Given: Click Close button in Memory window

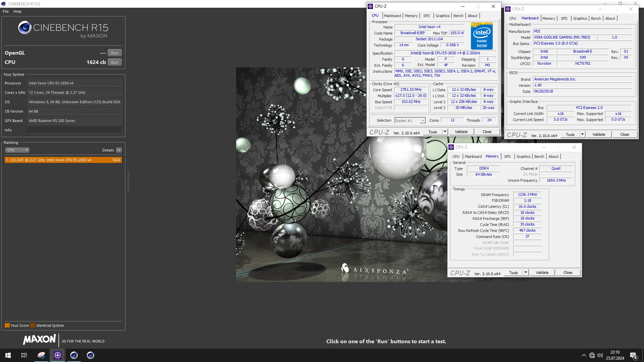Looking at the screenshot, I should pyautogui.click(x=568, y=273).
